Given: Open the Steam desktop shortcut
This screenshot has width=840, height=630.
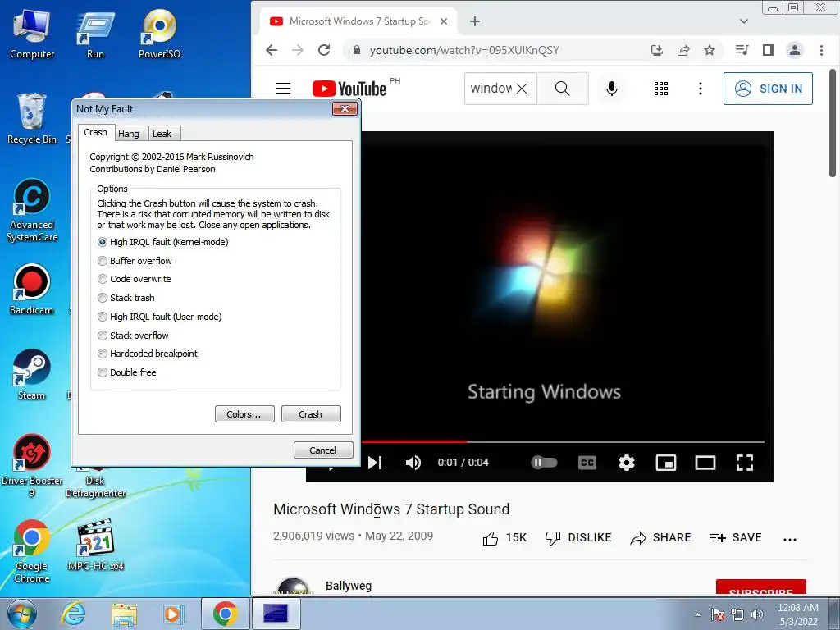Looking at the screenshot, I should (x=32, y=374).
